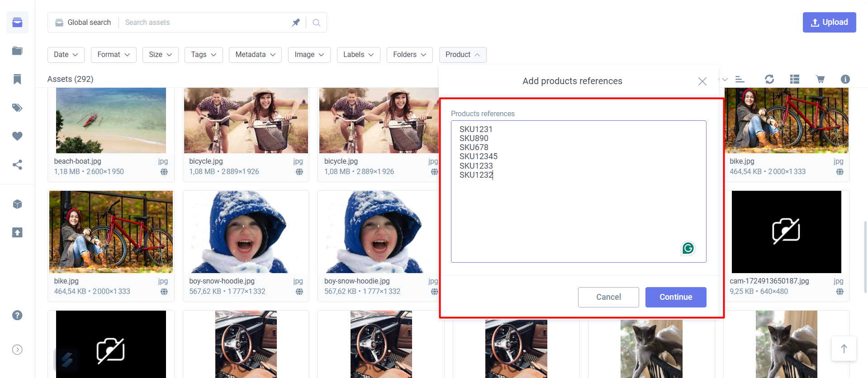
Task: Open the bookmarks sidebar icon
Action: click(17, 80)
